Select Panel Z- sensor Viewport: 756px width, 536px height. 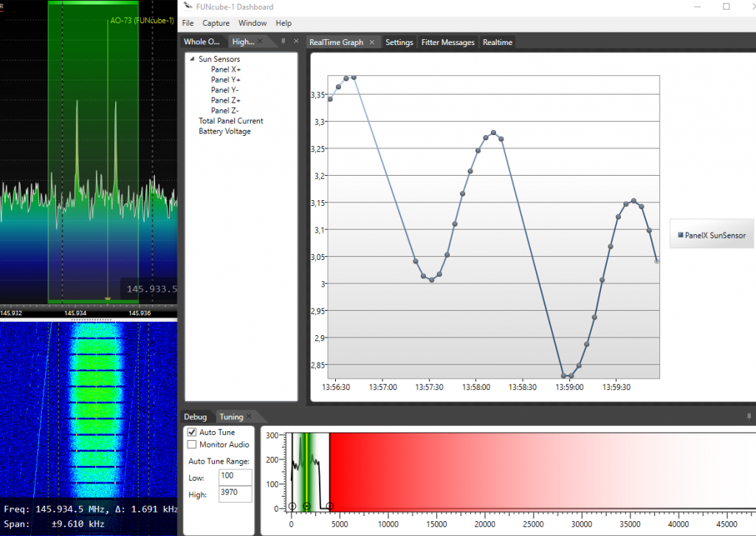click(224, 111)
